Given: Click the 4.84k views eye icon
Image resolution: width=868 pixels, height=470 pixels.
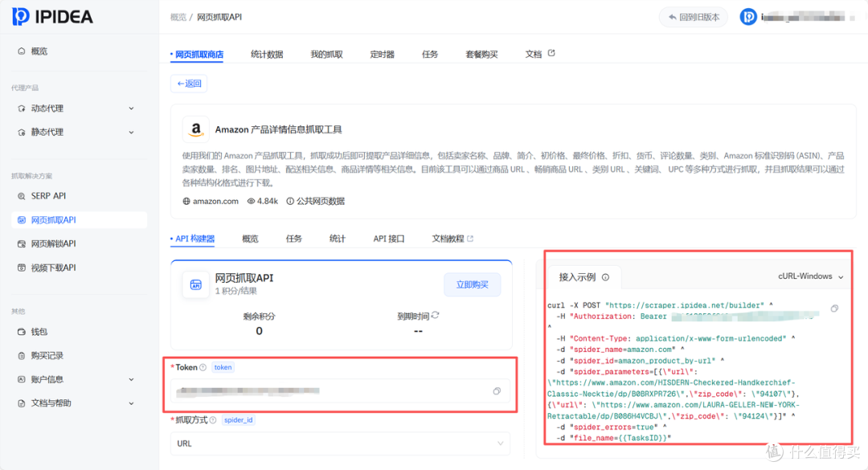Looking at the screenshot, I should tap(251, 202).
